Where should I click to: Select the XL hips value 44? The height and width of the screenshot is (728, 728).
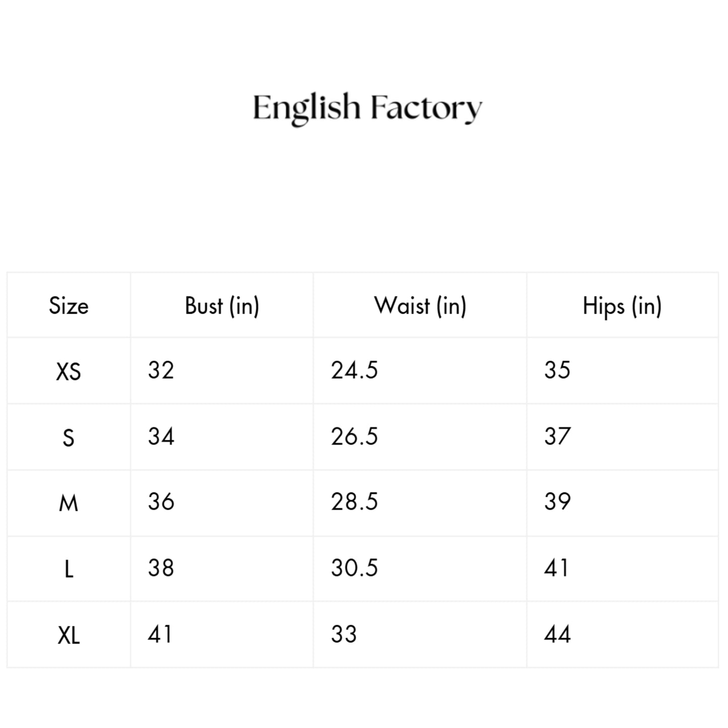(557, 634)
